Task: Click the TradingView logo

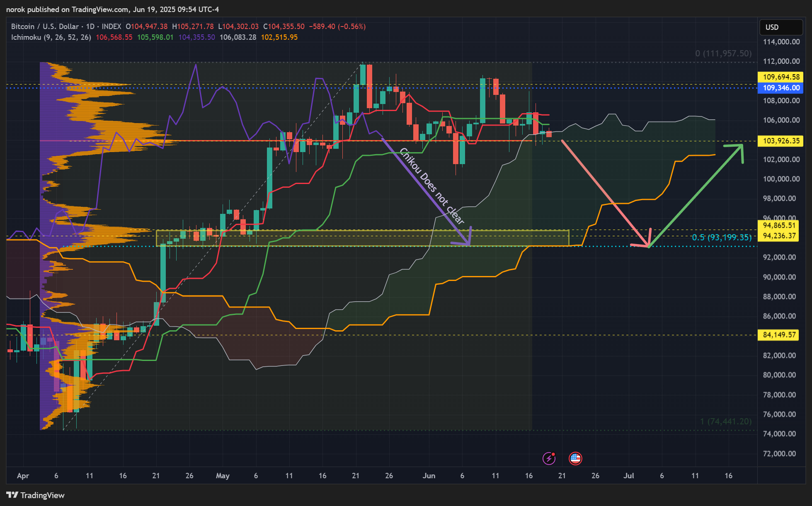Action: pyautogui.click(x=36, y=495)
